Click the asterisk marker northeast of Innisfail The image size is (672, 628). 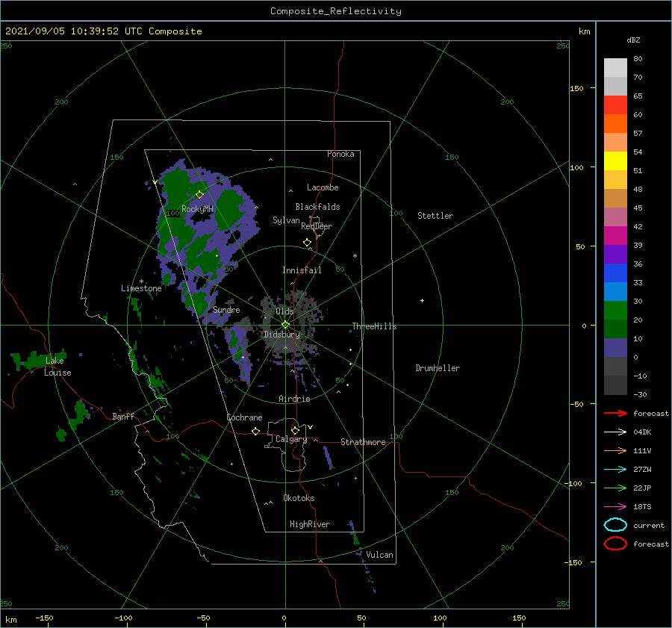click(x=355, y=256)
